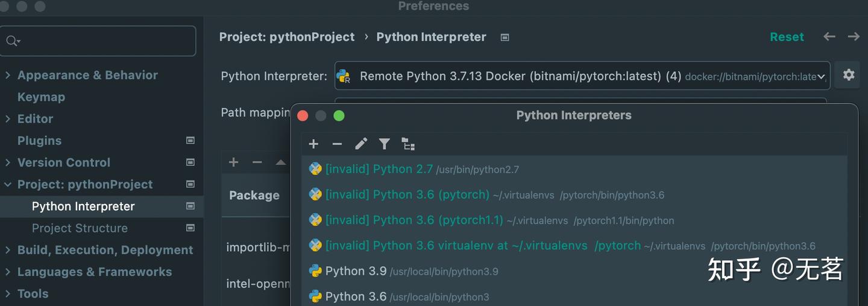
Task: Click the install package plus icon above the package table
Action: pos(234,162)
